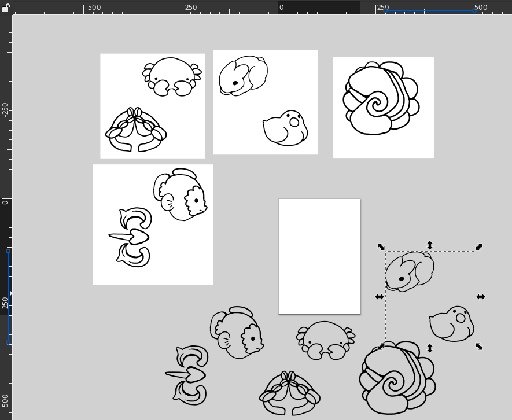This screenshot has width=512, height=420.
Task: Select the fish drawing on the gray canvas
Action: tap(237, 333)
